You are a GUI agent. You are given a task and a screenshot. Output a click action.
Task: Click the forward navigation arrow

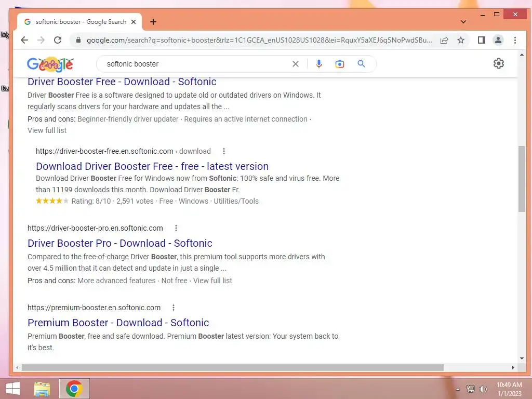pyautogui.click(x=41, y=40)
